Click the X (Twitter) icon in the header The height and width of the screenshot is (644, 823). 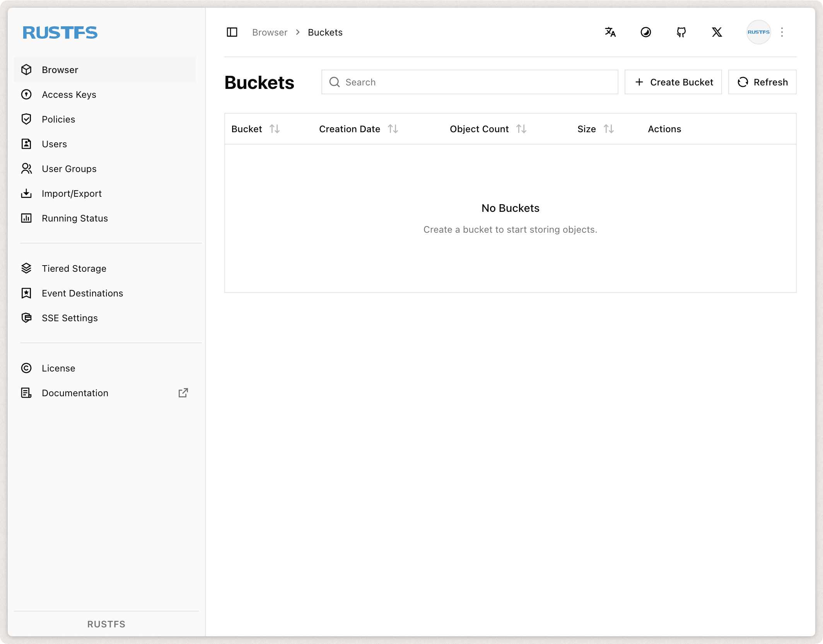[717, 32]
